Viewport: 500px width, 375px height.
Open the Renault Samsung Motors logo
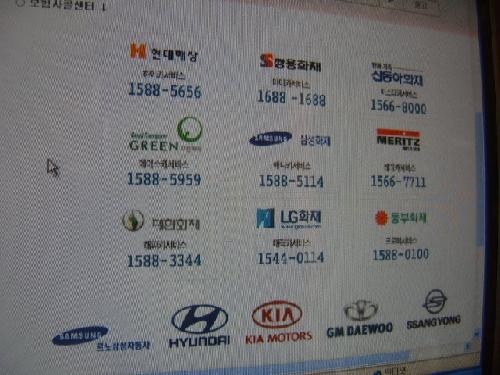point(101,338)
